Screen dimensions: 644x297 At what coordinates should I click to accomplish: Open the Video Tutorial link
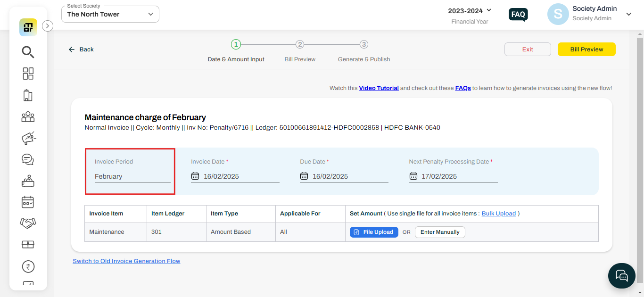[379, 88]
